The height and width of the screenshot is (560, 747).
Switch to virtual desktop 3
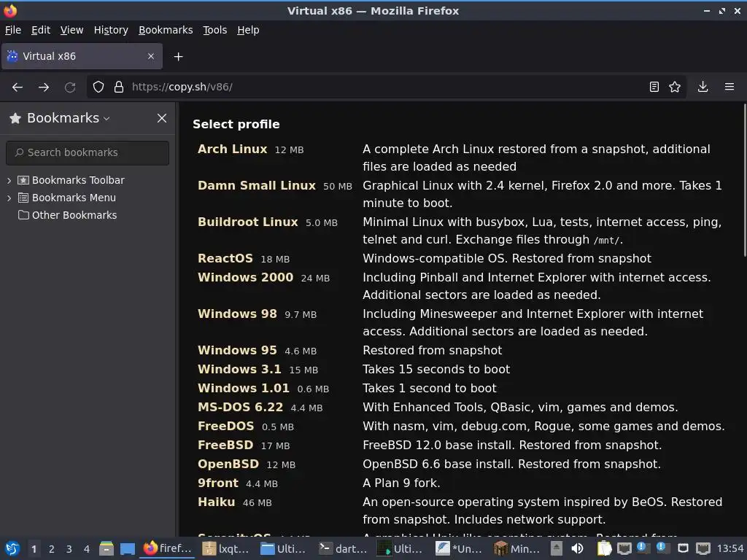pyautogui.click(x=69, y=549)
